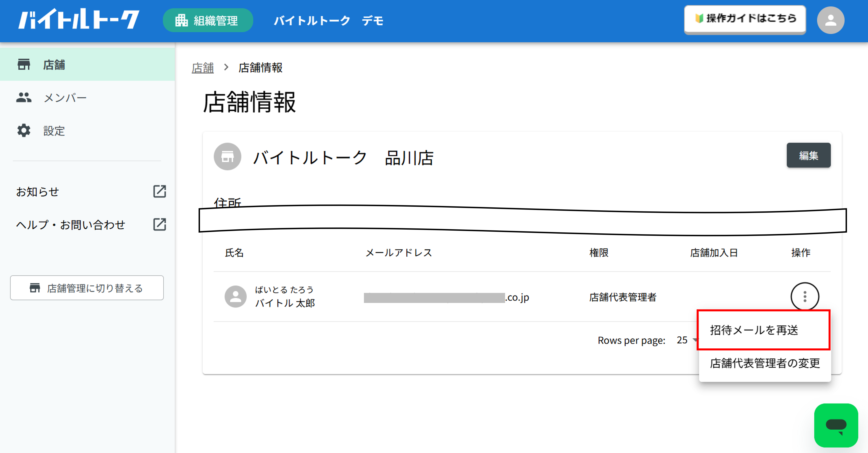Click the people icon next to メンバー
Screen dimensions: 868x453
(24, 98)
